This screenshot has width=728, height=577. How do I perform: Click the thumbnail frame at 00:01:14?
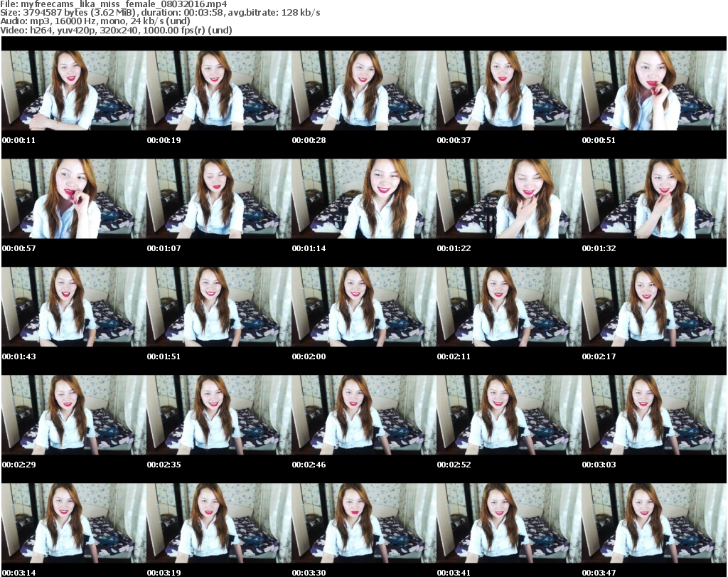click(x=364, y=198)
